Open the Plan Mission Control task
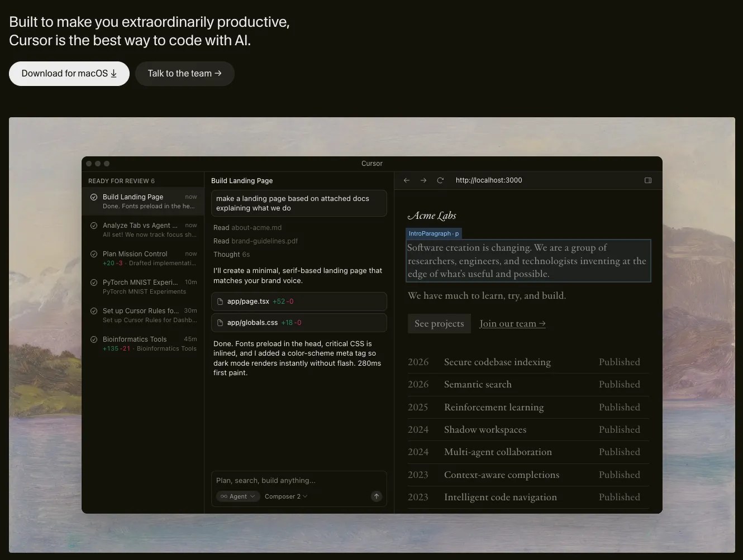 tap(143, 258)
